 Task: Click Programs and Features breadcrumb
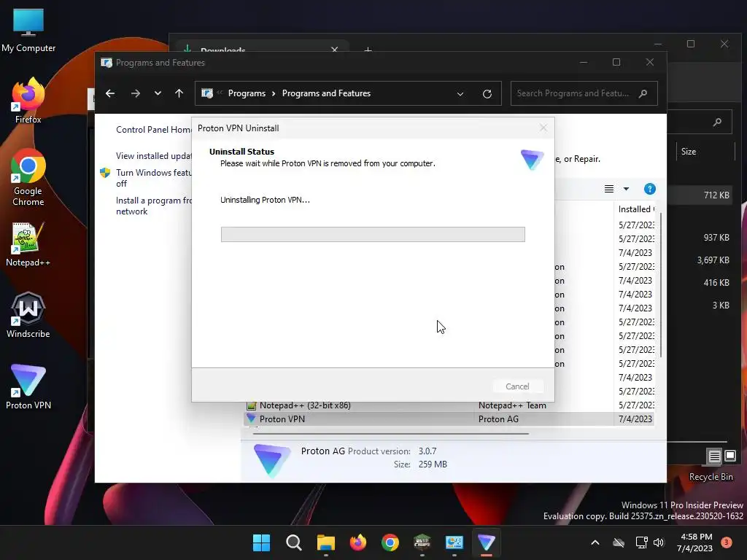(326, 93)
